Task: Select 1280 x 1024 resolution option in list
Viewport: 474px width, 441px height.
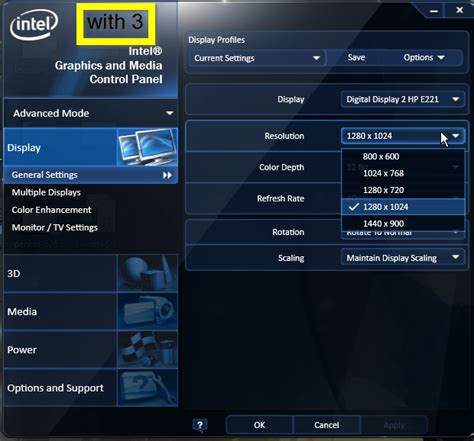Action: coord(403,207)
